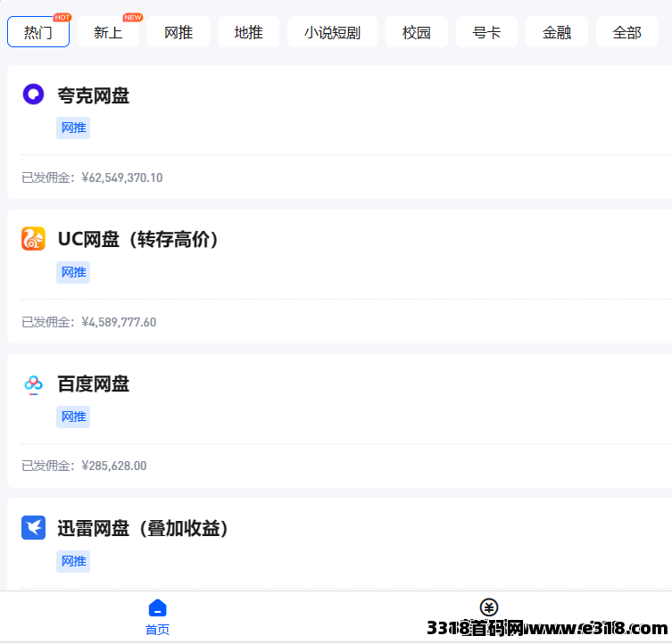Show the 地推 category

click(x=249, y=32)
